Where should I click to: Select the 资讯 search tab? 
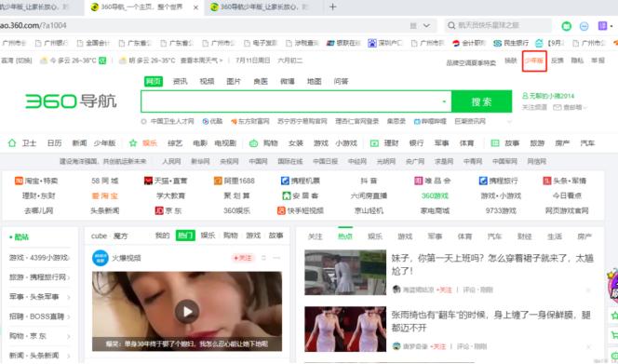point(181,82)
